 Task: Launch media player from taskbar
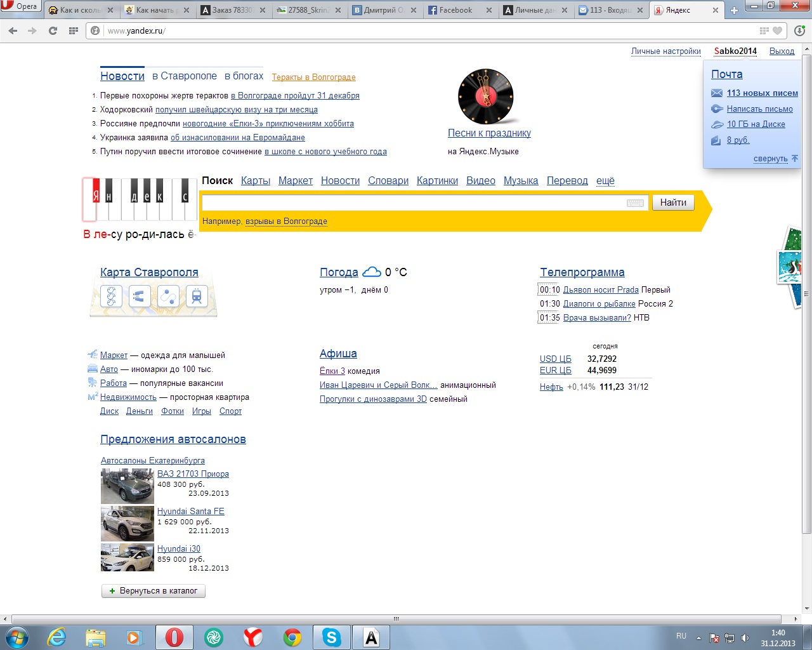134,637
